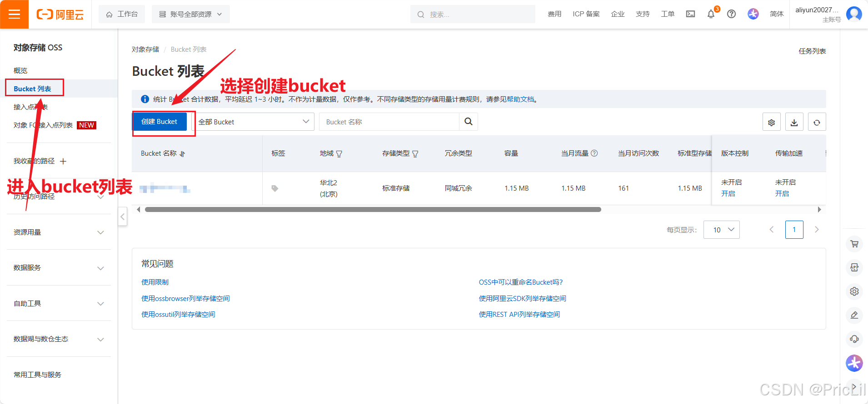Open 企业 in top navigation
Viewport: 868px width, 404px height.
point(618,14)
